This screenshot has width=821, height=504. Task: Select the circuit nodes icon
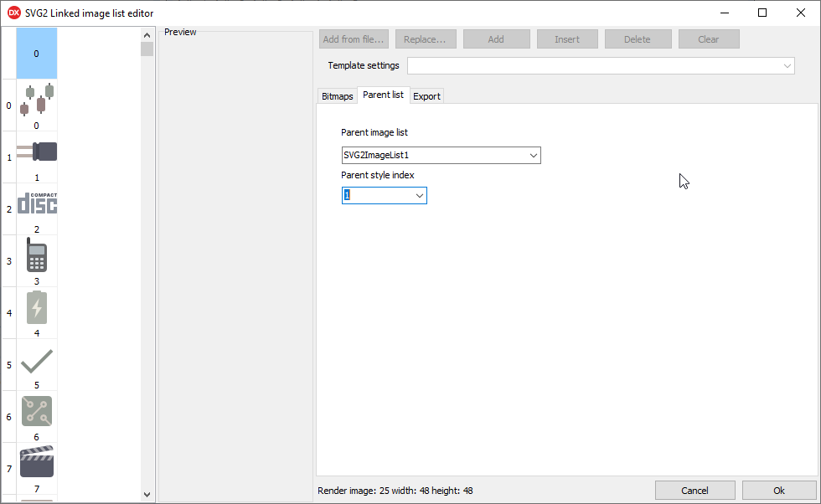tap(37, 411)
